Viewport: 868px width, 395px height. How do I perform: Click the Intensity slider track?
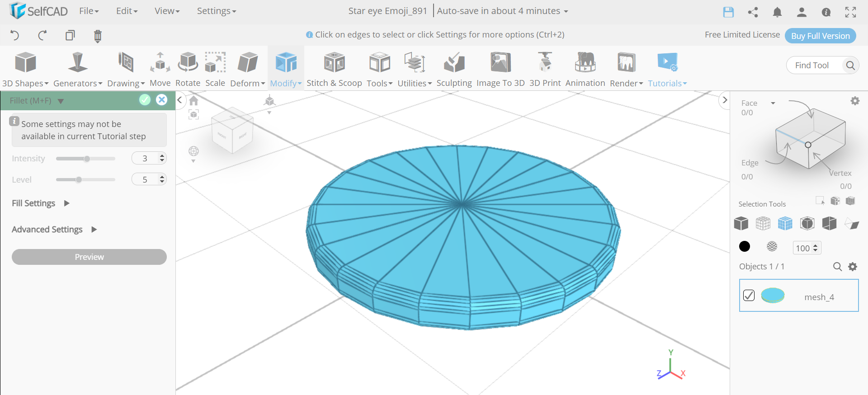point(85,159)
